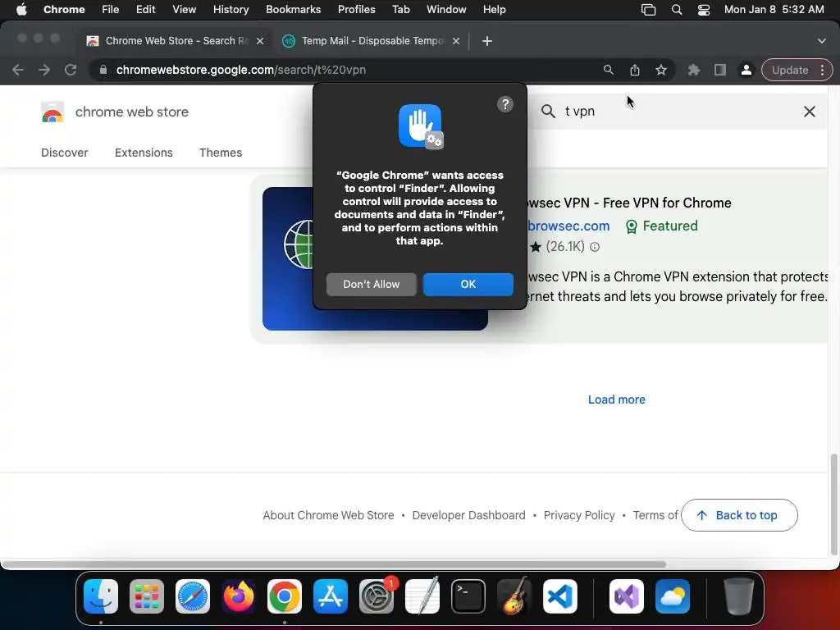
Task: Open the Profiles menu
Action: click(x=356, y=10)
